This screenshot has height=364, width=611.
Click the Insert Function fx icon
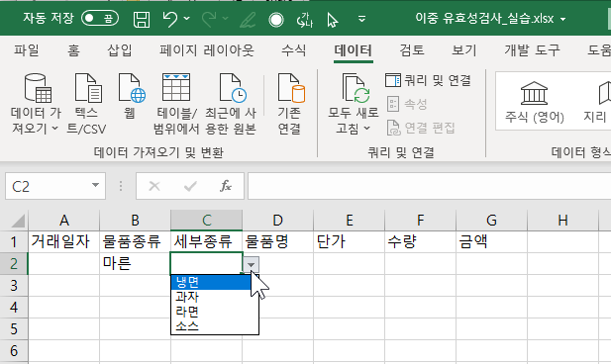pos(226,186)
